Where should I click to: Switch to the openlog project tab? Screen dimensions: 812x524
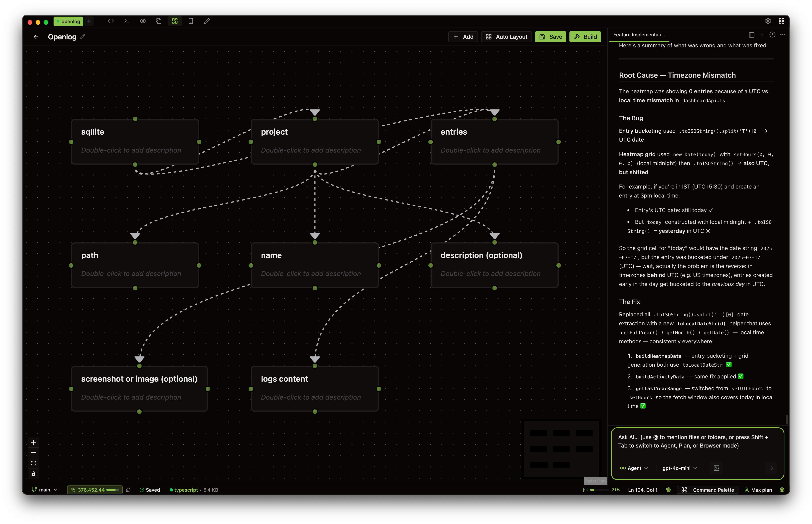69,21
